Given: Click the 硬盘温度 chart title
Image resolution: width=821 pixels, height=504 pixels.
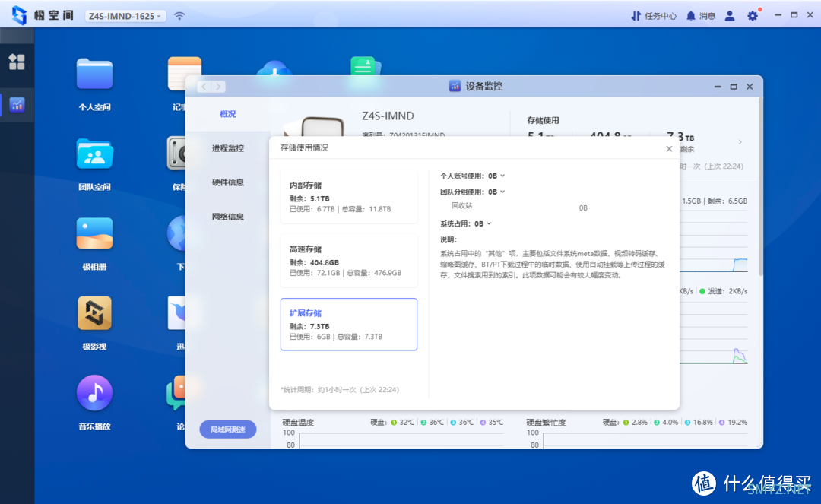Looking at the screenshot, I should [298, 423].
